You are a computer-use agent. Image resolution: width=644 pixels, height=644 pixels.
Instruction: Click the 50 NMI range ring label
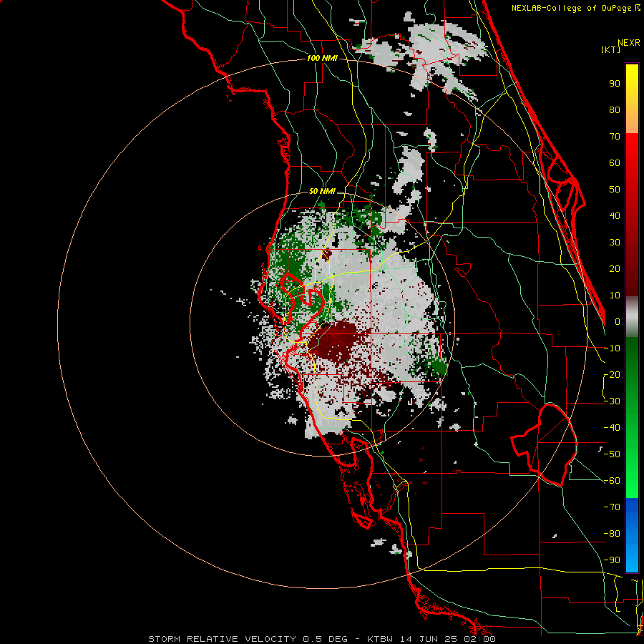tap(322, 191)
